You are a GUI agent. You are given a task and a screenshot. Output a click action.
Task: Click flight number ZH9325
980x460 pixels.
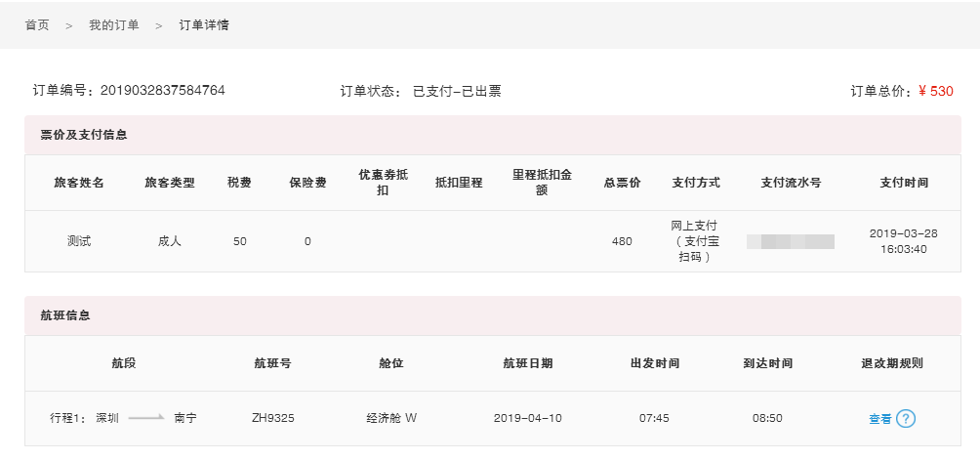pos(273,418)
